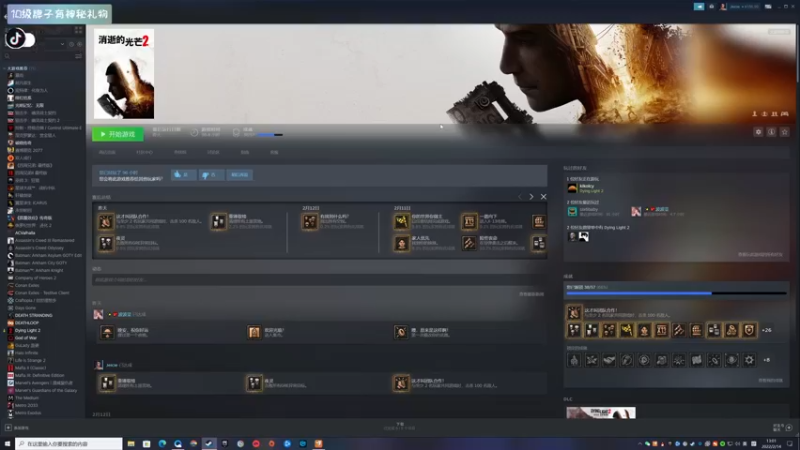Click the locked map achievement icon
Screen dimensions: 800x450
[x=696, y=360]
